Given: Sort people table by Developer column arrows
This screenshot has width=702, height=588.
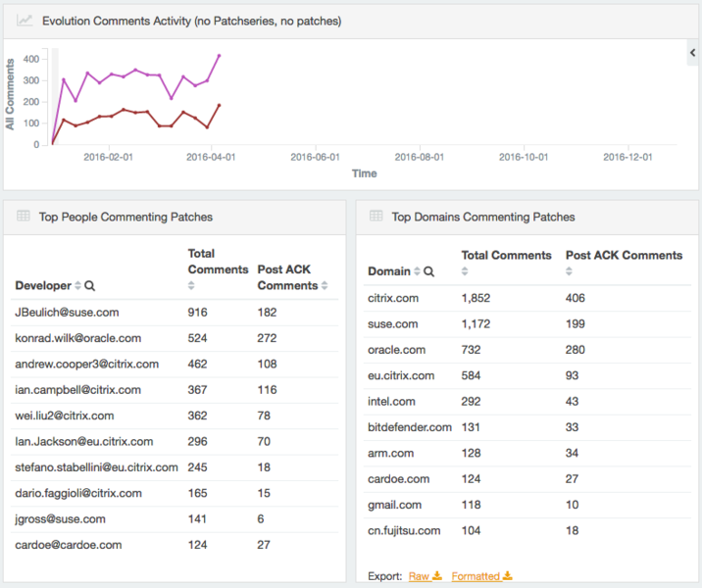Looking at the screenshot, I should 77,286.
